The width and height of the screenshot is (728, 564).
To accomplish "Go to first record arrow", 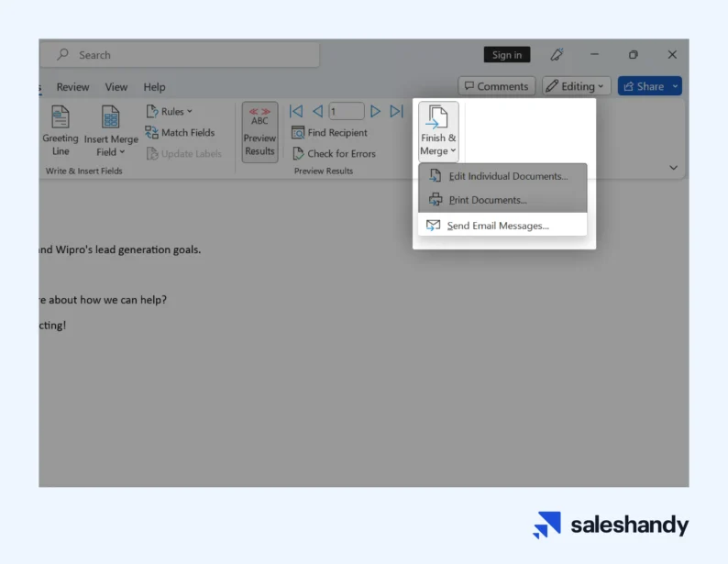I will (296, 111).
